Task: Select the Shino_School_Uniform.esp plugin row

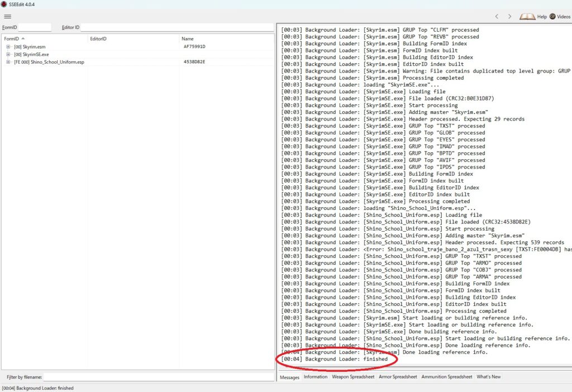Action: [x=49, y=62]
